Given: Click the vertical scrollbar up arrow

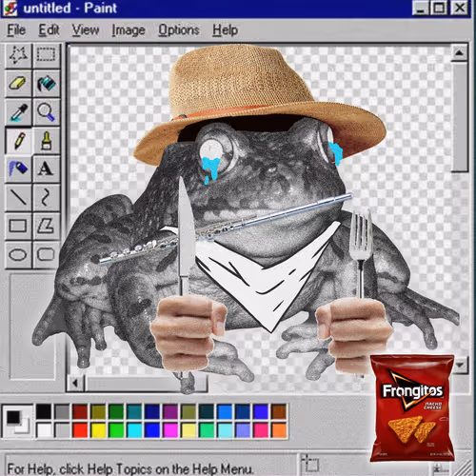Looking at the screenshot, I should (459, 52).
